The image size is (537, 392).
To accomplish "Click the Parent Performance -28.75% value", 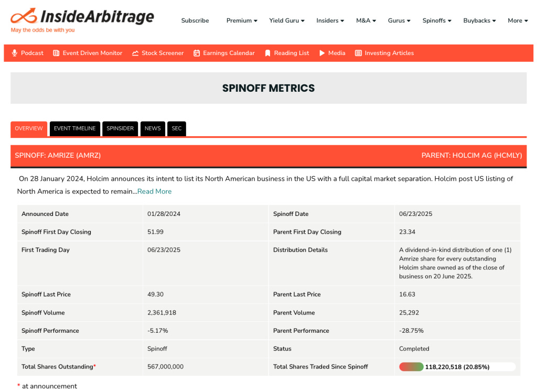I will coord(411,331).
